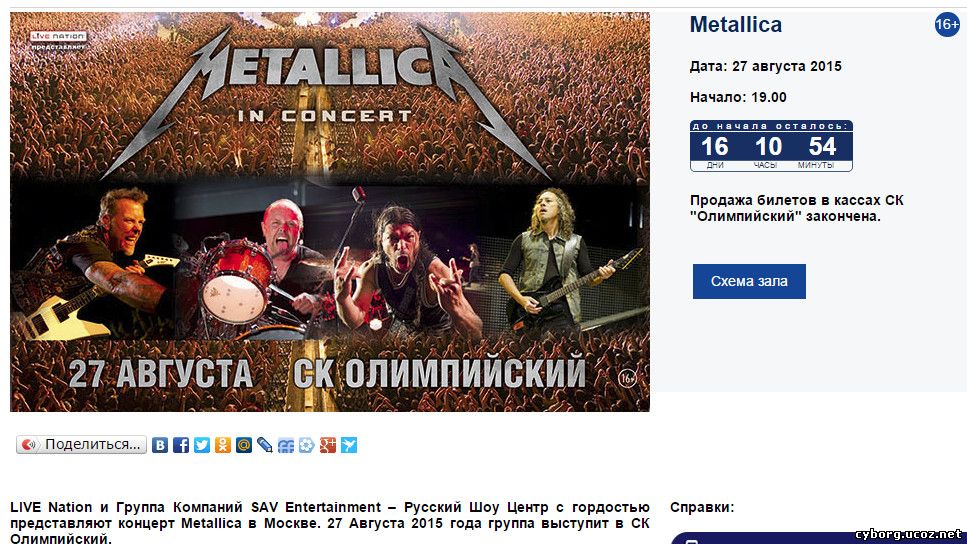Click the blue flower-shaped share icon
Viewport: 967px width, 544px height.
307,445
